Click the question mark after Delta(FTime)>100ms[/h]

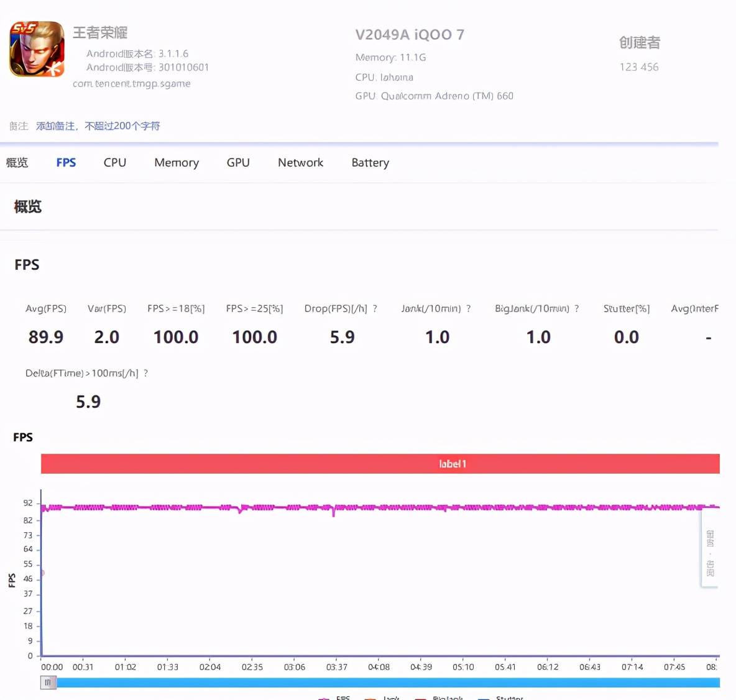click(x=146, y=373)
